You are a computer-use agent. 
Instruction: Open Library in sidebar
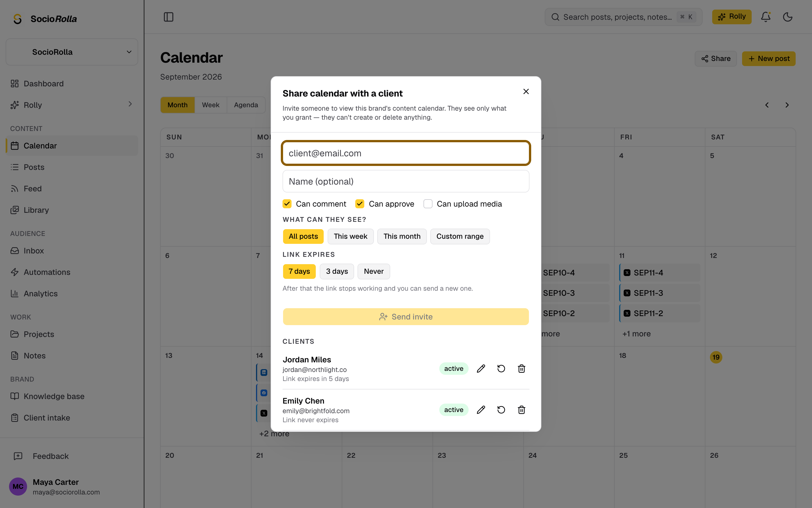(72, 210)
